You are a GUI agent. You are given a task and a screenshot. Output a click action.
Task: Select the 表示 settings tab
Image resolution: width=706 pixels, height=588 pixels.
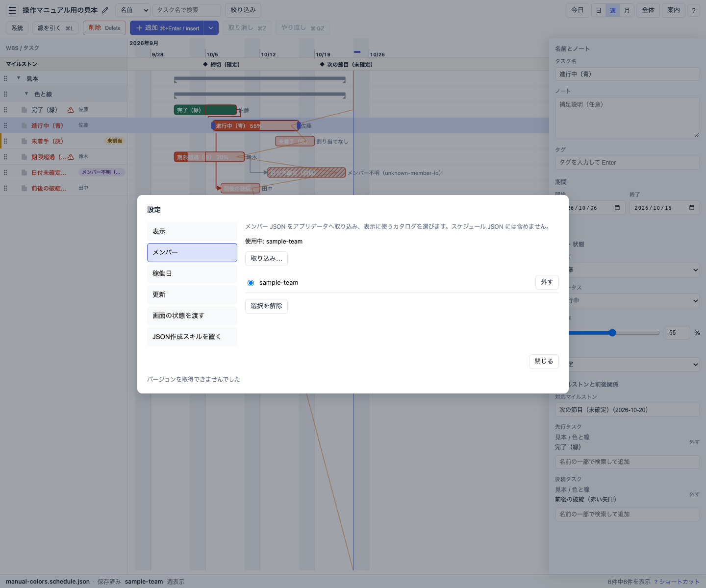[x=192, y=231]
